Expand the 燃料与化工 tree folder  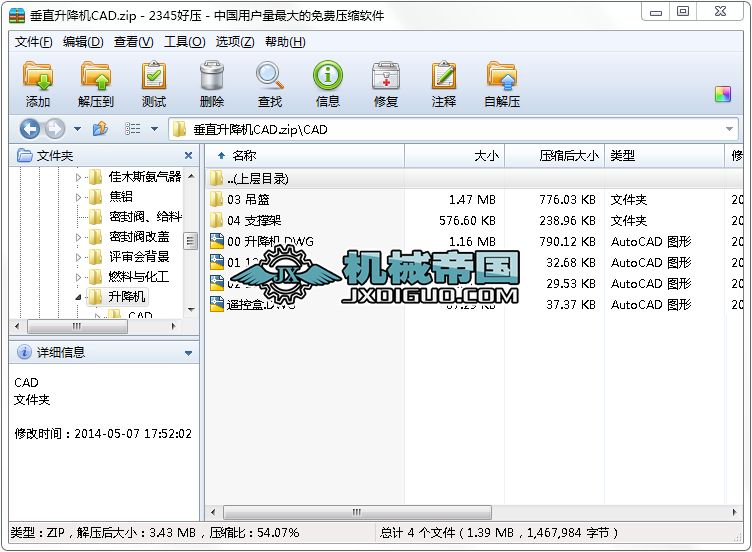pos(78,277)
